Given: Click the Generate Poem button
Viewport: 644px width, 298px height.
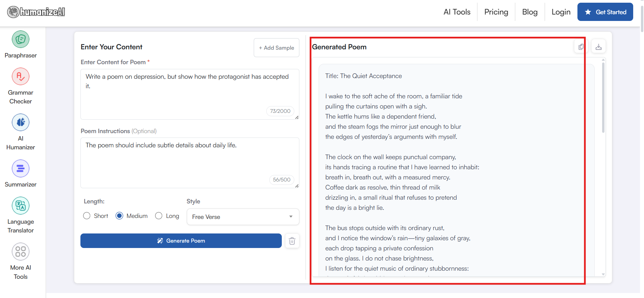Looking at the screenshot, I should 181,241.
